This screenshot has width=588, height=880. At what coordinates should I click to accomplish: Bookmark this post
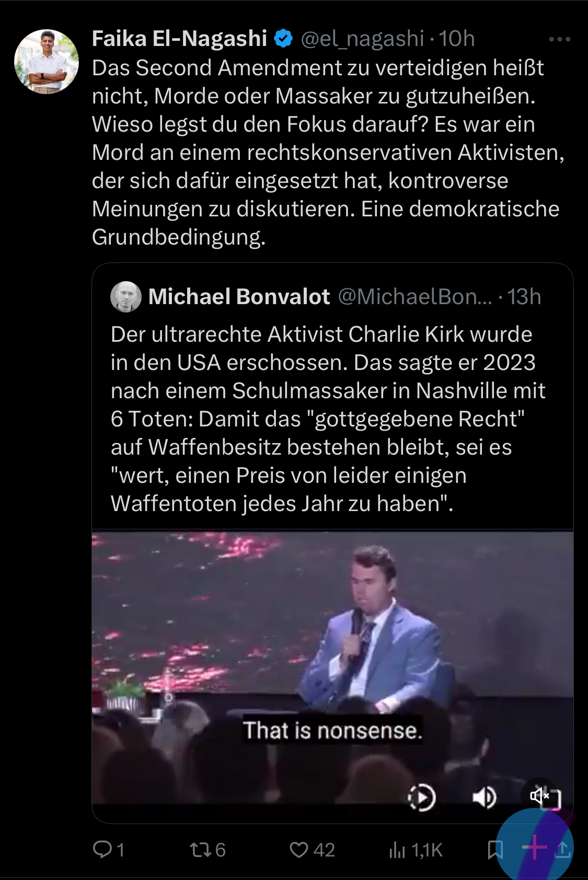click(x=494, y=850)
